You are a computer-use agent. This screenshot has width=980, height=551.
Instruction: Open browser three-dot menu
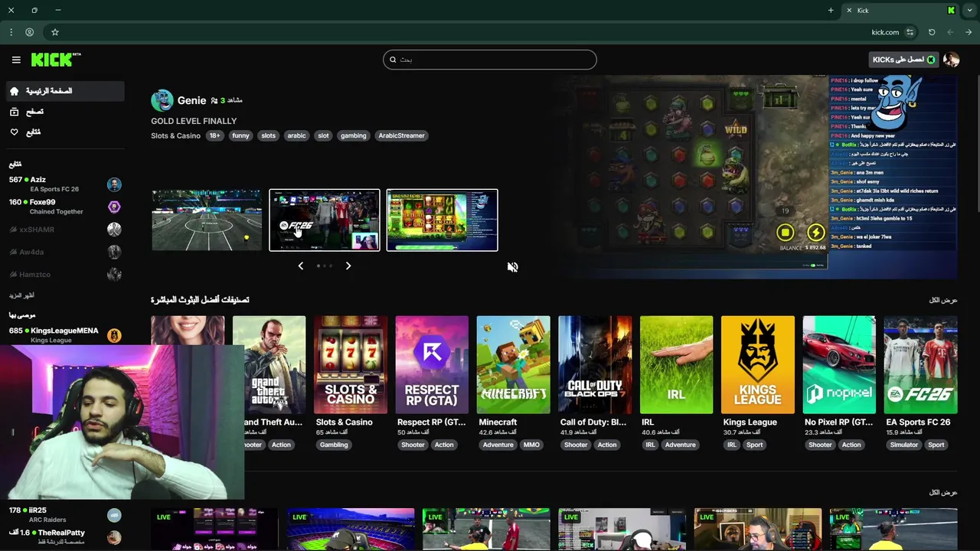[x=11, y=32]
